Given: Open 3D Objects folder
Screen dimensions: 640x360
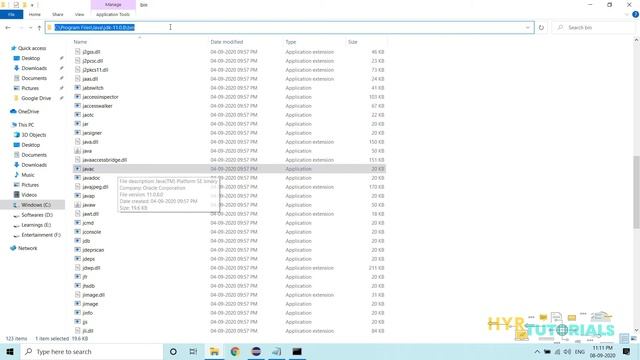Looking at the screenshot, I should (34, 135).
